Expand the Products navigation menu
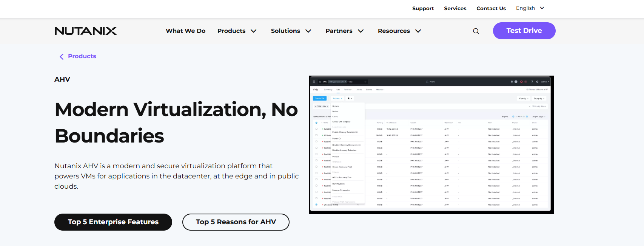 tap(237, 31)
